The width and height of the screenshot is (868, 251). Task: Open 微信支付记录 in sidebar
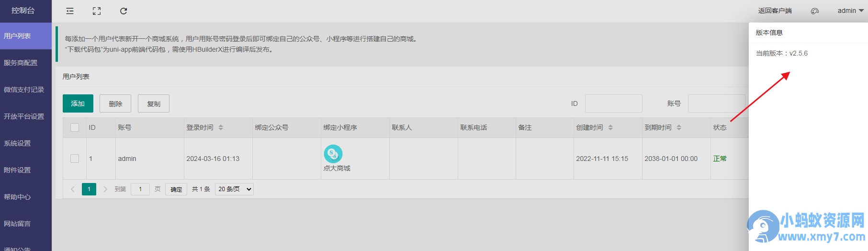[26, 90]
